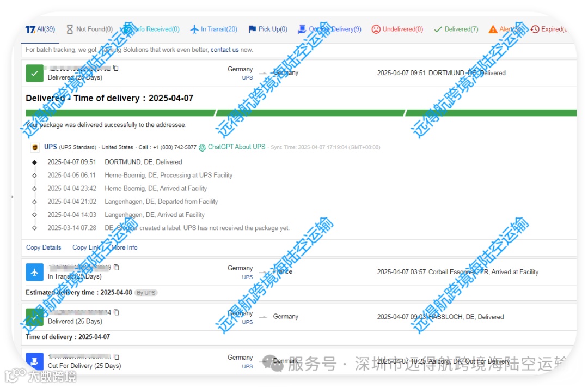Image resolution: width=588 pixels, height=387 pixels.
Task: Click the In Transit airplane icon
Action: click(194, 29)
